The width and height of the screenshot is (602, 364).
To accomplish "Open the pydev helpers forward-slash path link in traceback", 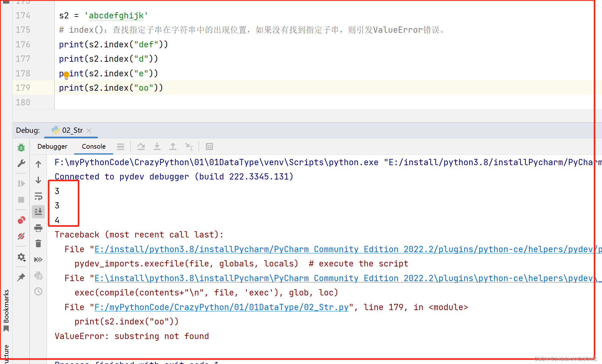I will tap(348, 249).
